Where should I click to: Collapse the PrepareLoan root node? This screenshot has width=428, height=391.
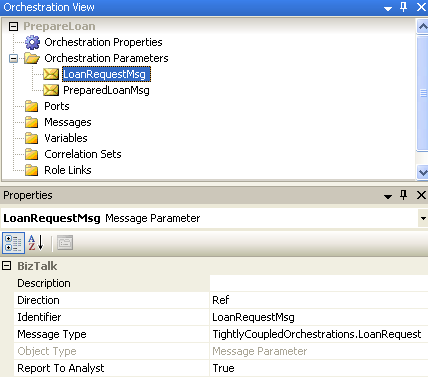click(x=13, y=26)
